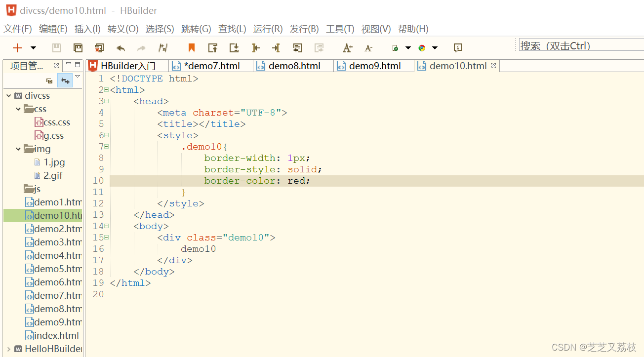Click the toggle word wrap toolbar icon
The width and height of the screenshot is (644, 357).
(297, 48)
